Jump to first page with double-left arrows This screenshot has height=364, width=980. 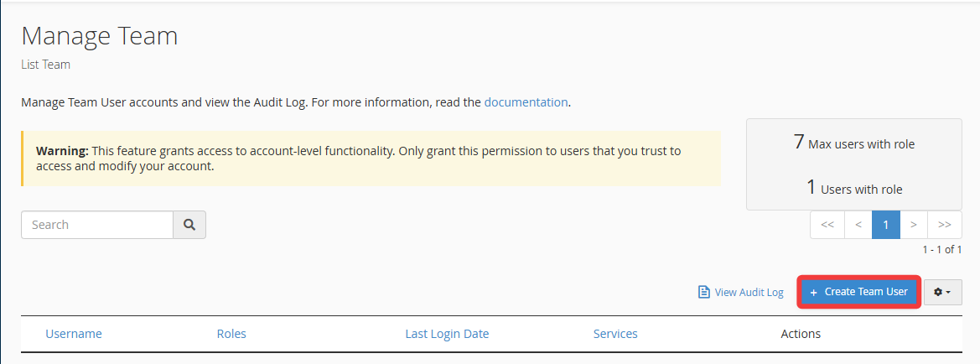tap(827, 225)
